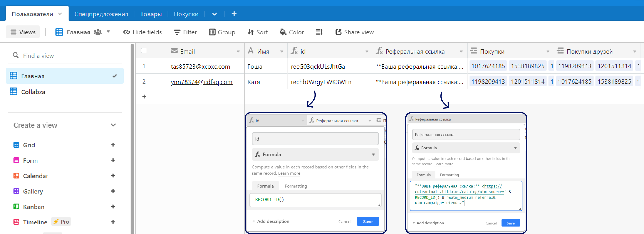Toggle the row checkbox in row 1
Viewport: 644px width, 234px height.
[144, 67]
